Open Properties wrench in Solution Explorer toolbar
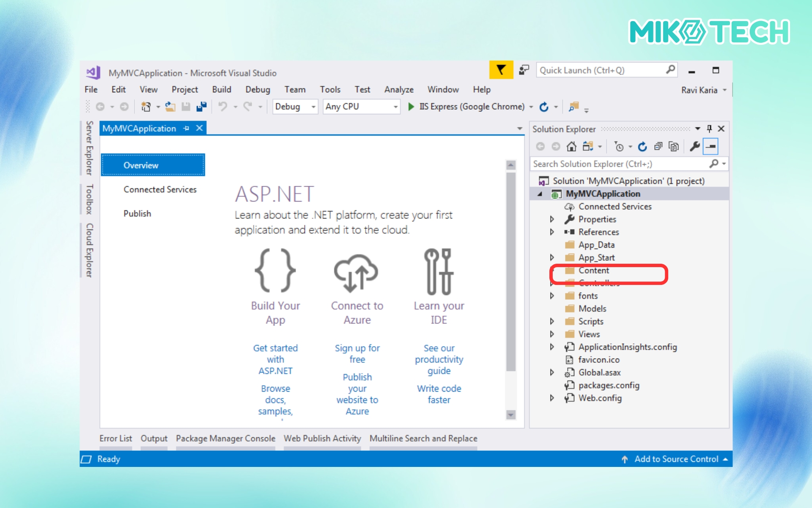812x508 pixels. point(694,146)
